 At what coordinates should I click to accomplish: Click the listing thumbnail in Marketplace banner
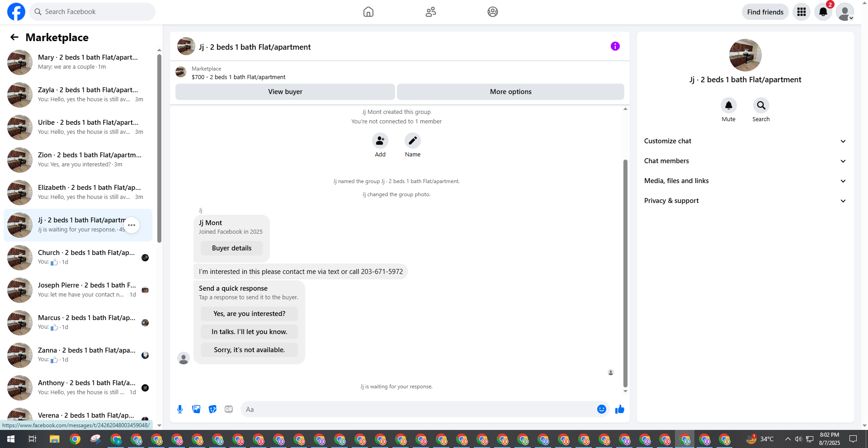(x=181, y=72)
